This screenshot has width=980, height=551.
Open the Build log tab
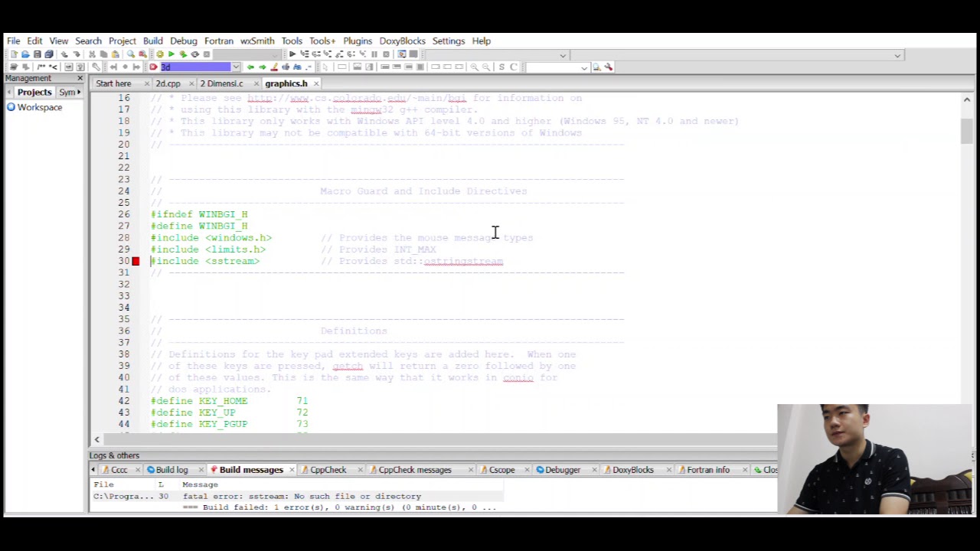[171, 470]
